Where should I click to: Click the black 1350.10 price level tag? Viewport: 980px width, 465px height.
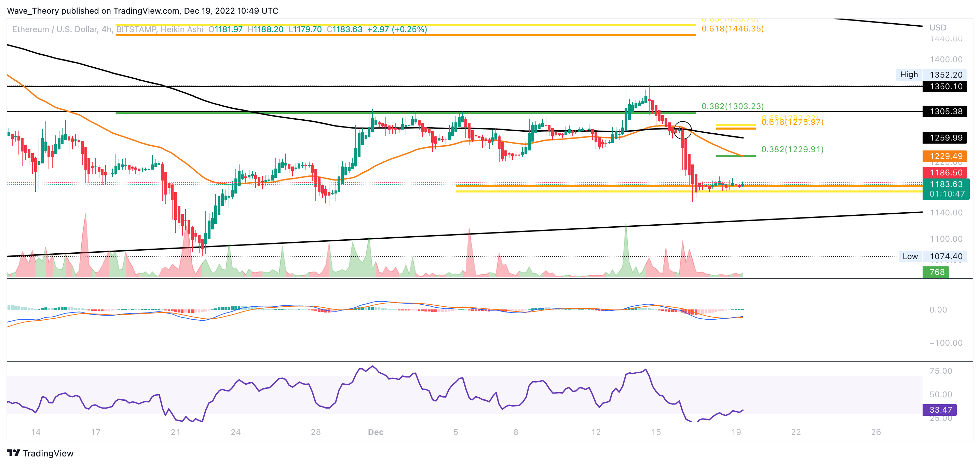pyautogui.click(x=944, y=87)
